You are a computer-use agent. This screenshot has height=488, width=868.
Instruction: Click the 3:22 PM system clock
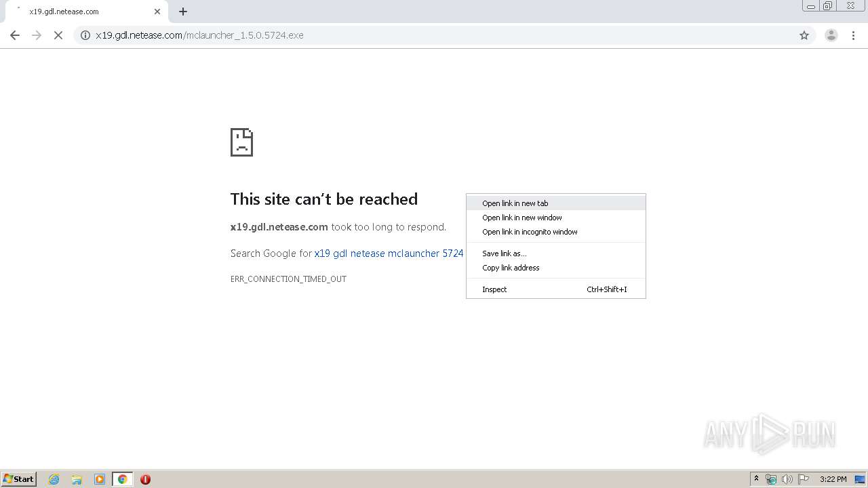coord(833,479)
